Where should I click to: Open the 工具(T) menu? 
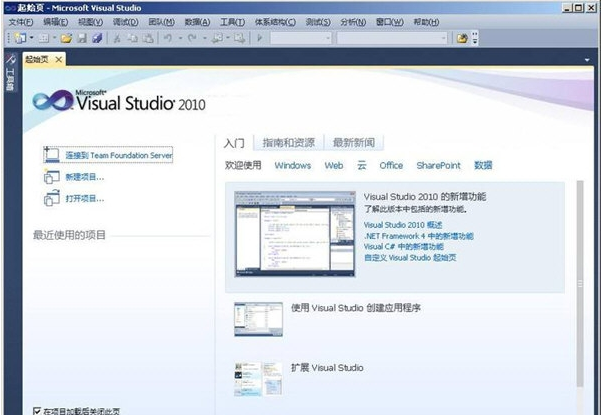[x=232, y=22]
